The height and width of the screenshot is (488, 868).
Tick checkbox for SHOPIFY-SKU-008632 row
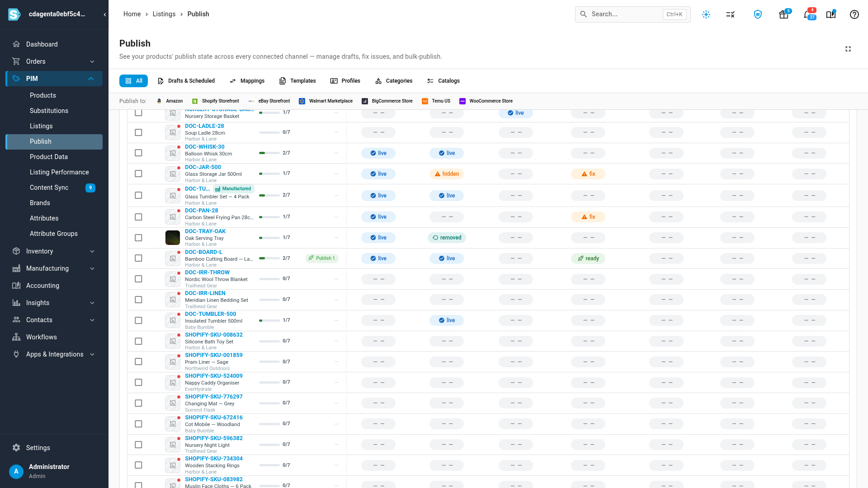[138, 341]
